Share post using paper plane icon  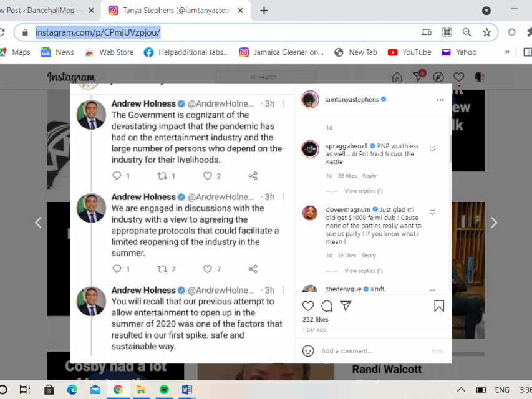[346, 306]
